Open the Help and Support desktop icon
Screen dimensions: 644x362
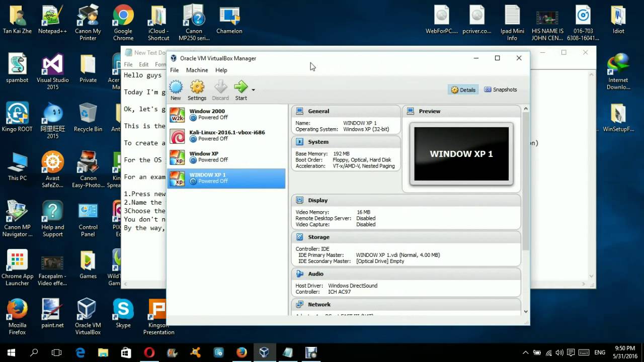(x=52, y=219)
